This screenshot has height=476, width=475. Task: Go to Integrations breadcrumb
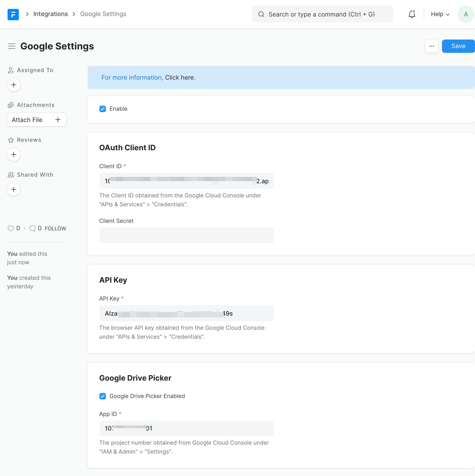pos(50,14)
